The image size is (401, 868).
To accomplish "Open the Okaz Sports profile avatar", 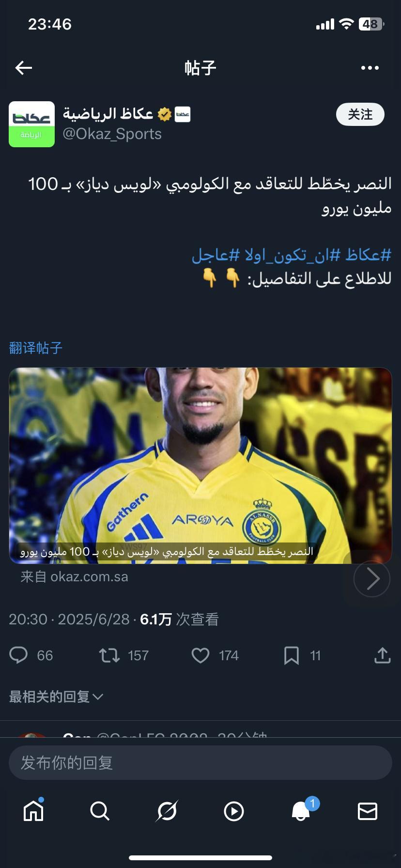I will click(x=32, y=124).
